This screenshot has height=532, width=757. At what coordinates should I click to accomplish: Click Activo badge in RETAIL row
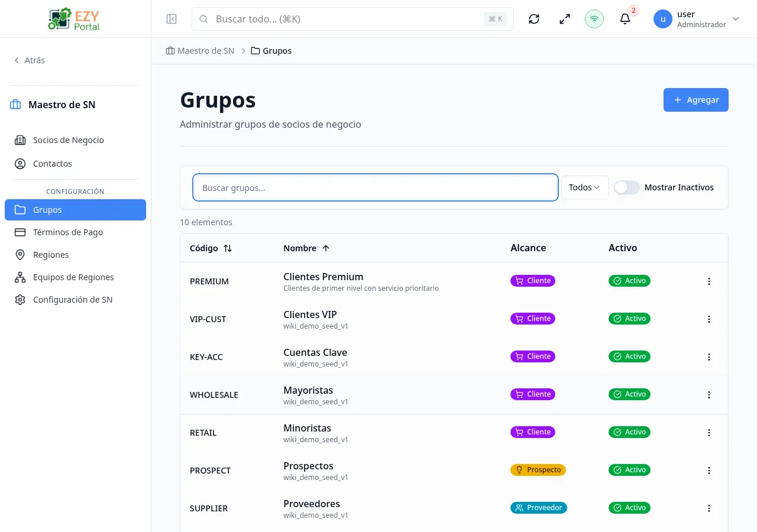629,432
